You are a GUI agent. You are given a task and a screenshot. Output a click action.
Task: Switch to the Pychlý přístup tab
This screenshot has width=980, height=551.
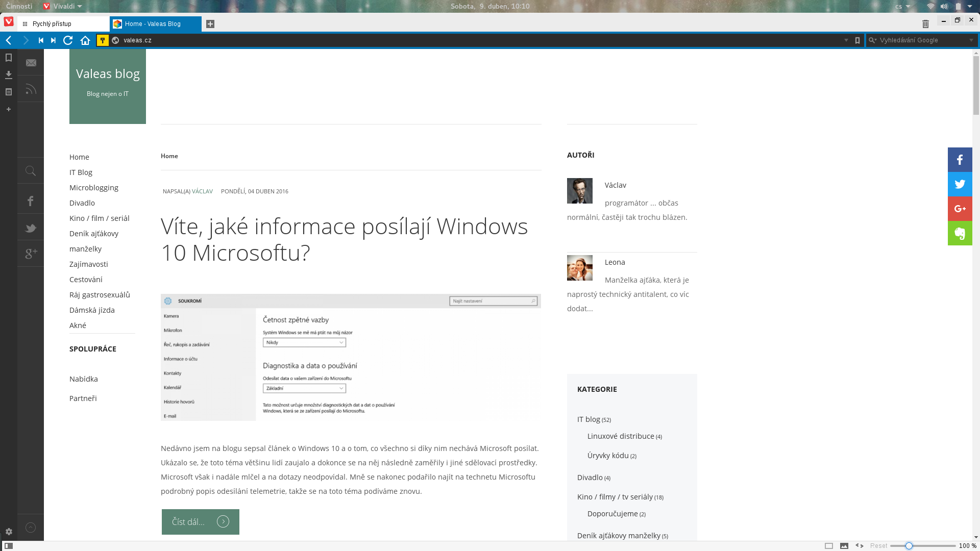tap(63, 24)
